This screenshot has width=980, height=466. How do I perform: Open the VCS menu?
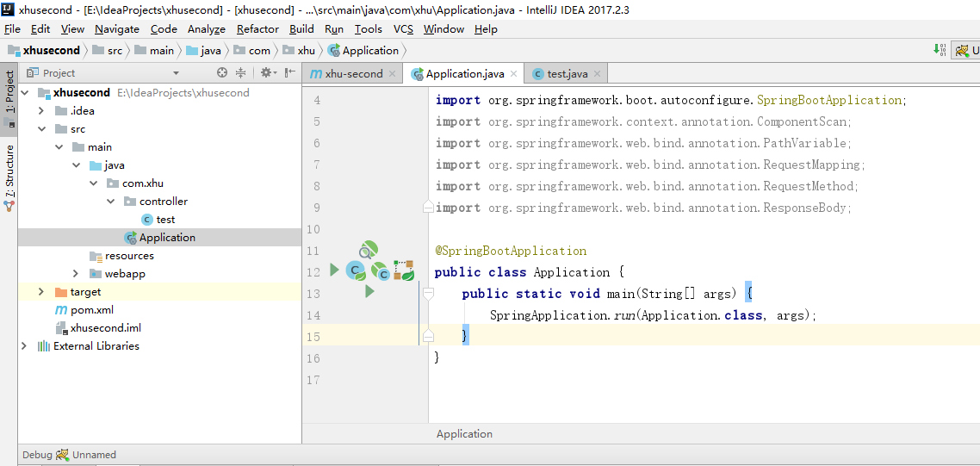[x=403, y=29]
